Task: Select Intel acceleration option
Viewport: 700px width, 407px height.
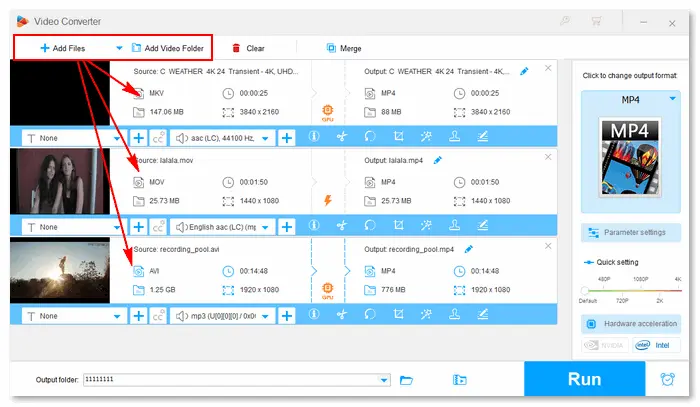Action: point(656,345)
